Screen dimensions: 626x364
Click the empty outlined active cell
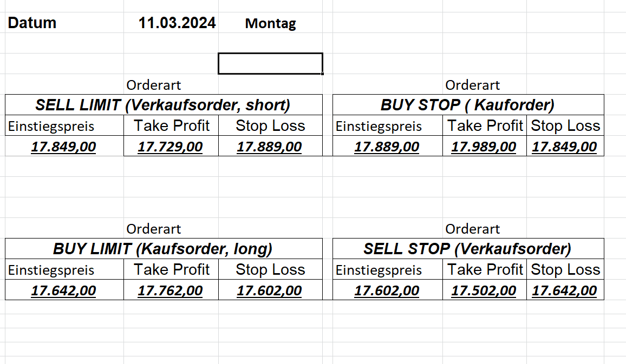click(x=270, y=63)
